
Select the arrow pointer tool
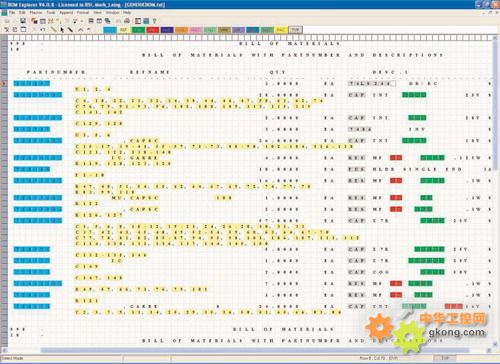click(62, 30)
